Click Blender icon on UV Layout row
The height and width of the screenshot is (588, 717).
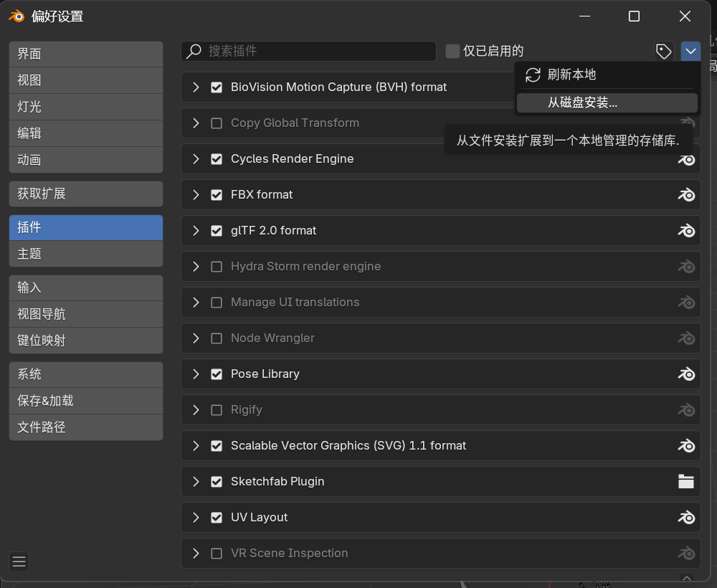tap(686, 517)
